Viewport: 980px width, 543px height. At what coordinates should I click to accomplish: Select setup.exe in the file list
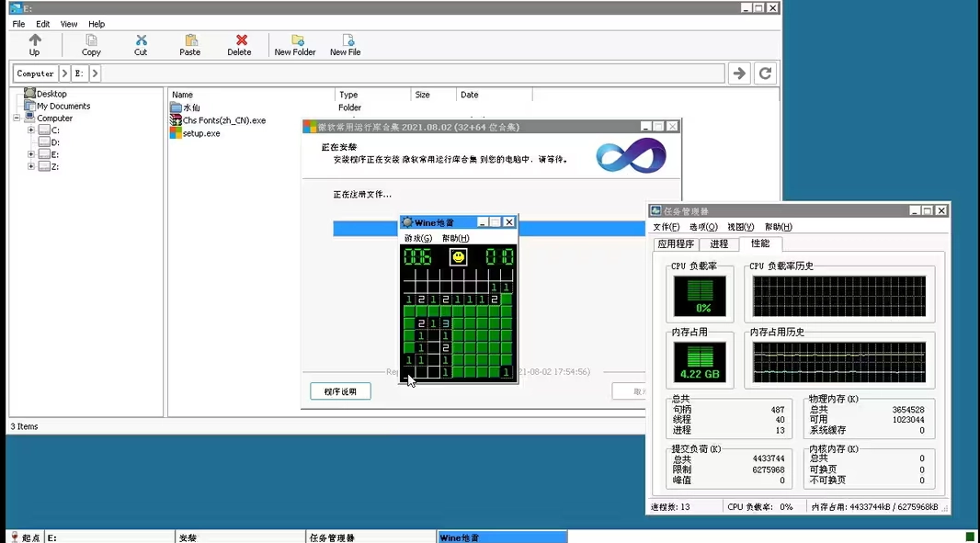[x=200, y=133]
